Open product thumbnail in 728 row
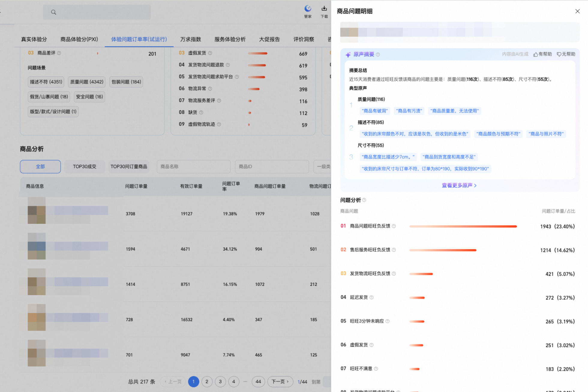This screenshot has height=392, width=588. [37, 317]
